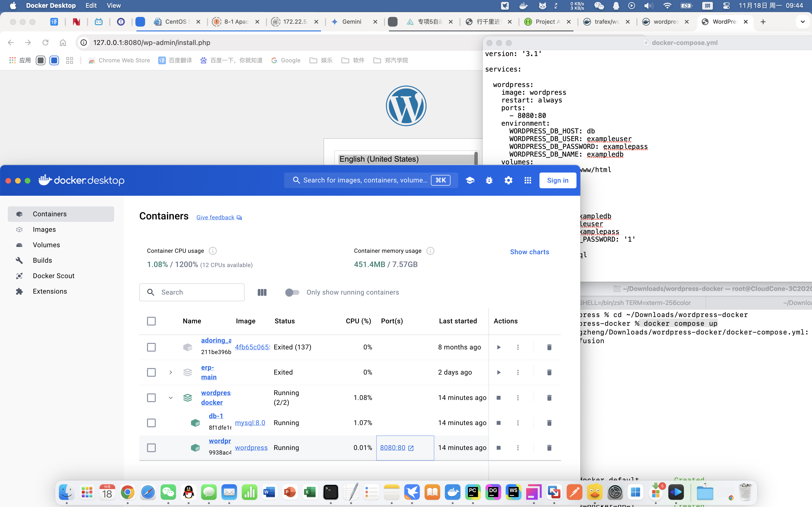Switch to the Gemini browser tab
812x507 pixels.
pos(351,22)
